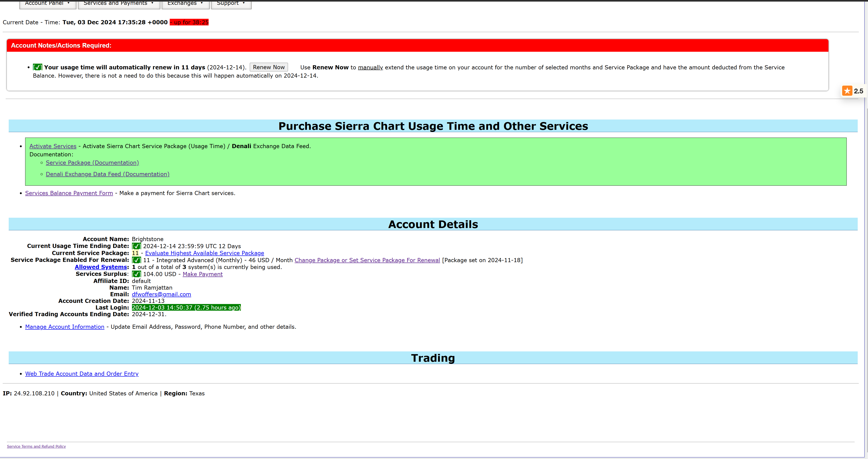Click Make Payment link next to surplus
Screen dimensions: 868x459
click(202, 274)
